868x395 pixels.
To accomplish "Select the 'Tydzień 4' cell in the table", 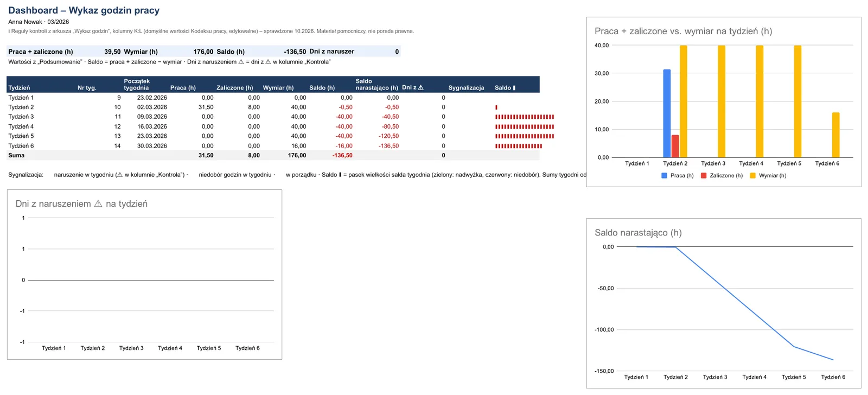I will tap(21, 126).
